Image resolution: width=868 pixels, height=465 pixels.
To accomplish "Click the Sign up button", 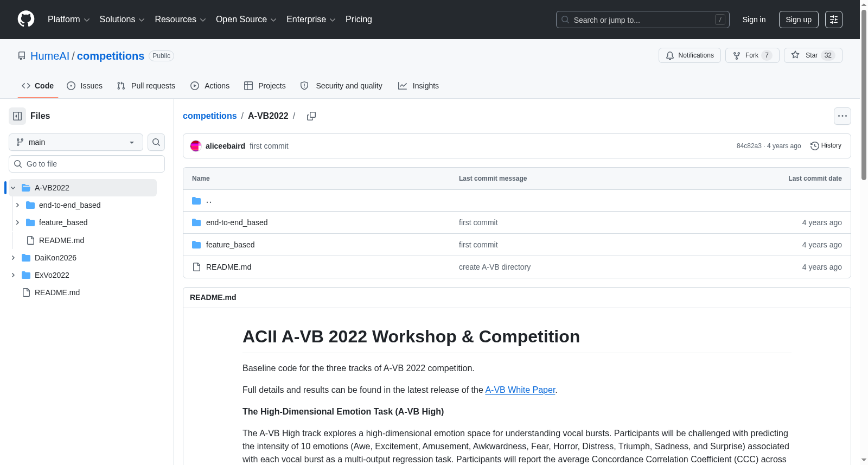I will point(799,20).
